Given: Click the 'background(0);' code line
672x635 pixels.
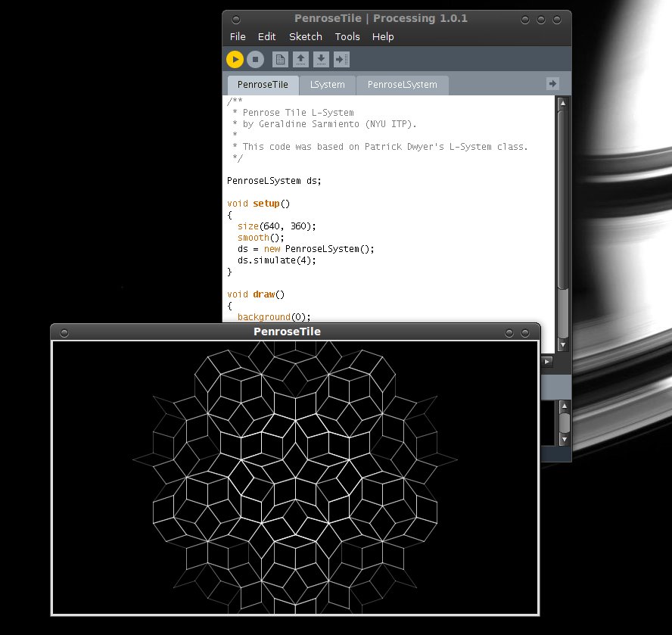Looking at the screenshot, I should (274, 317).
